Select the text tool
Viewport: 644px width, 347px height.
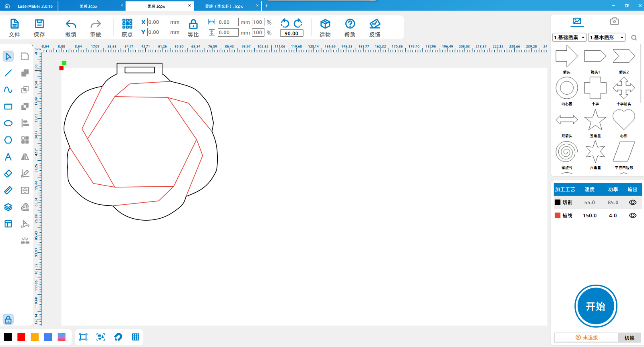[8, 157]
